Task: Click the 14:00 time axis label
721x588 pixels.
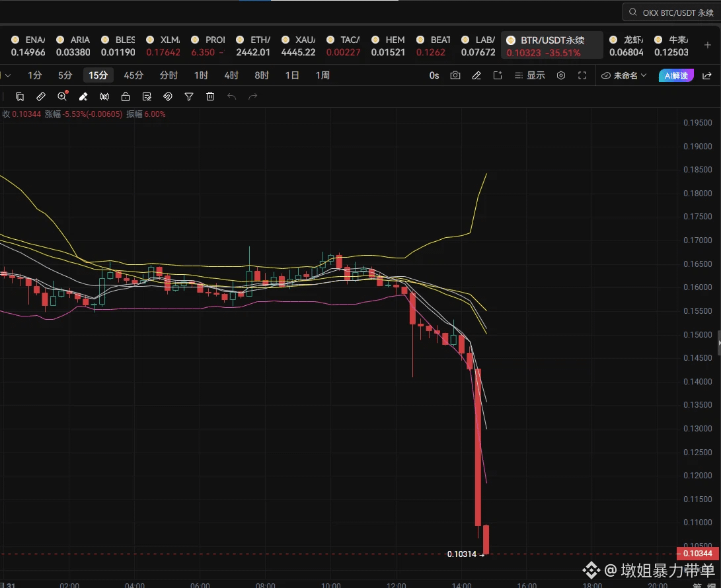Action: pyautogui.click(x=462, y=585)
